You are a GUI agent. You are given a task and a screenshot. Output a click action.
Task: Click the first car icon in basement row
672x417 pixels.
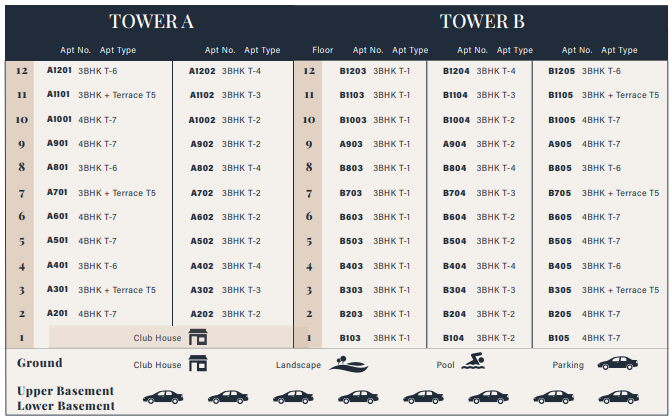tap(163, 397)
